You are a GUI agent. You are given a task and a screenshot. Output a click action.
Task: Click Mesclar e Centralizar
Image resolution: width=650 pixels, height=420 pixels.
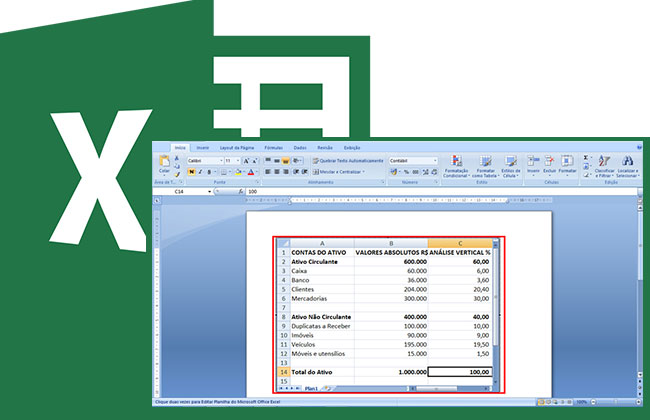[339, 172]
